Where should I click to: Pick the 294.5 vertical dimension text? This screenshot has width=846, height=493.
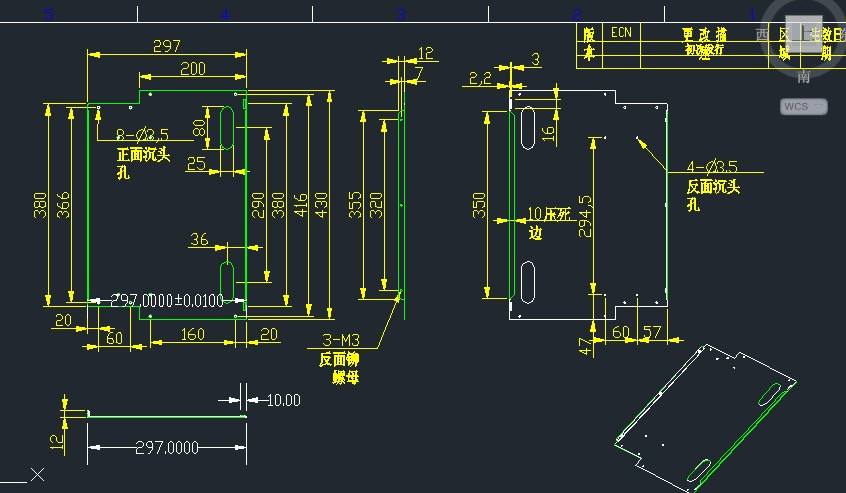point(598,218)
